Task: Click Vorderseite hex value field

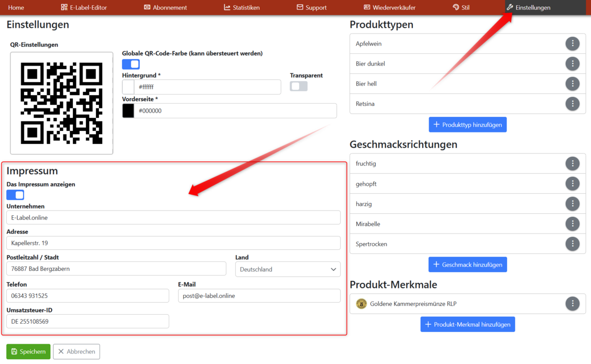Action: [235, 111]
